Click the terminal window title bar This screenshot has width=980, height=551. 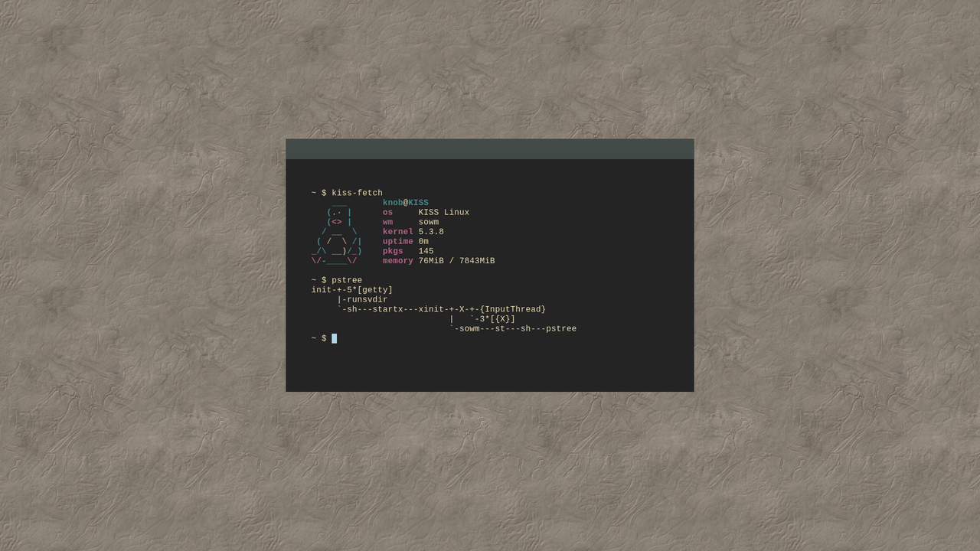[x=490, y=148]
